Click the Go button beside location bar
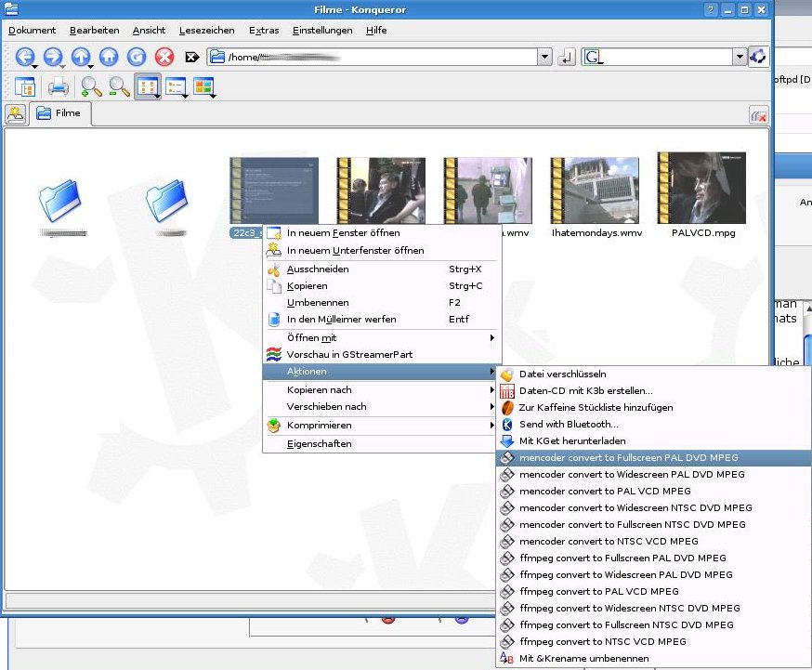 point(567,57)
